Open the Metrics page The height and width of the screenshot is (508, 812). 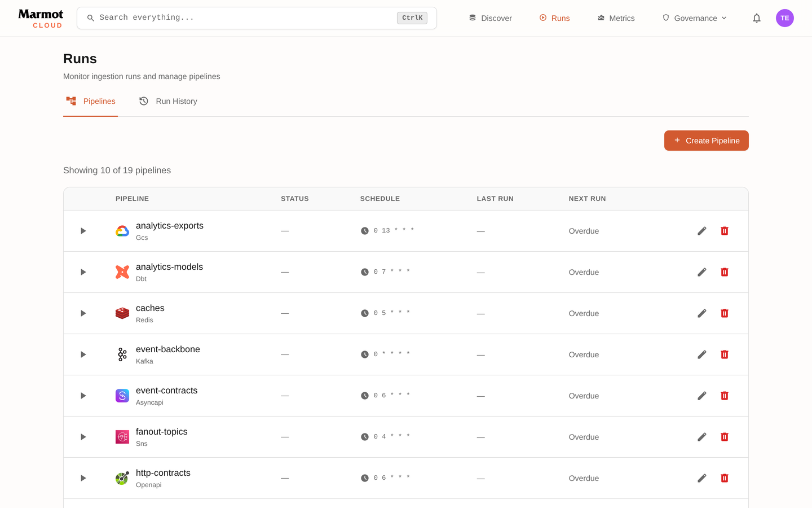click(616, 18)
